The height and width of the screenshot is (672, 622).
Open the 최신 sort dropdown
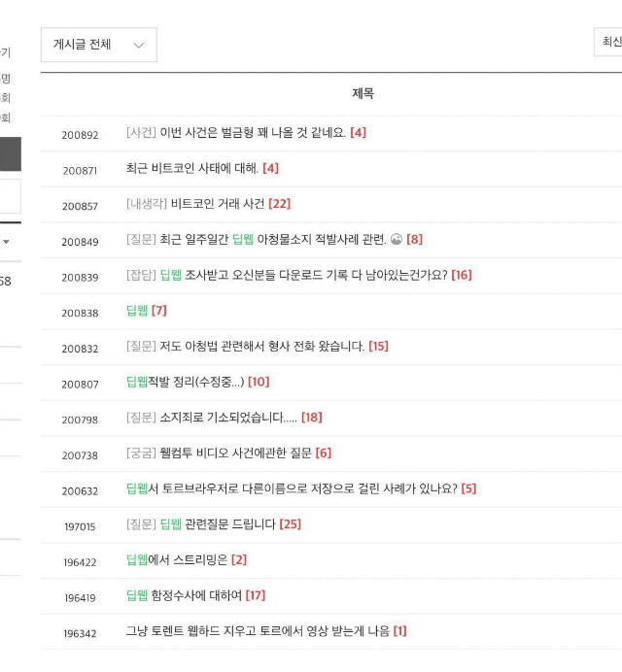[x=607, y=42]
